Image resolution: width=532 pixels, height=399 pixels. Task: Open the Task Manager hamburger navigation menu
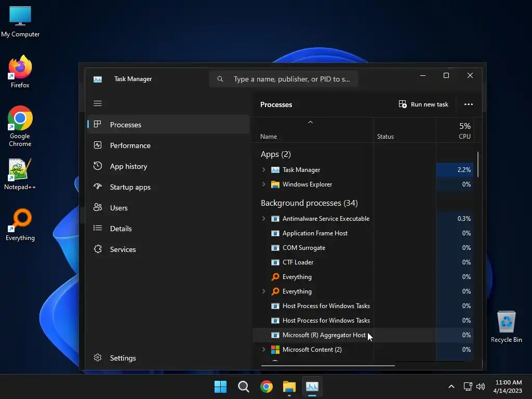pyautogui.click(x=97, y=103)
